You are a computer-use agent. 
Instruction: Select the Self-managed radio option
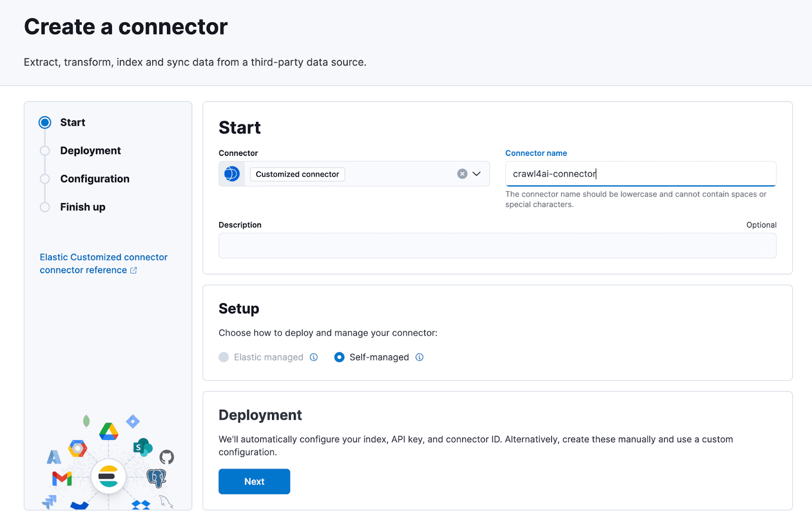coord(340,357)
